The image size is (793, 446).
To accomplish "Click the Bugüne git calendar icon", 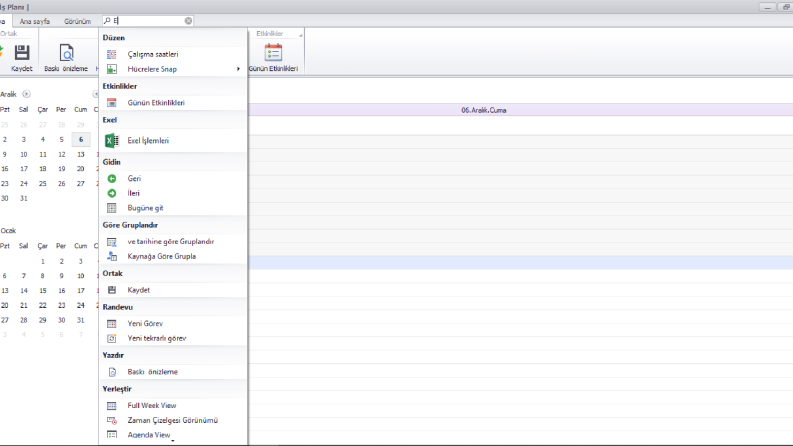I will coord(112,208).
